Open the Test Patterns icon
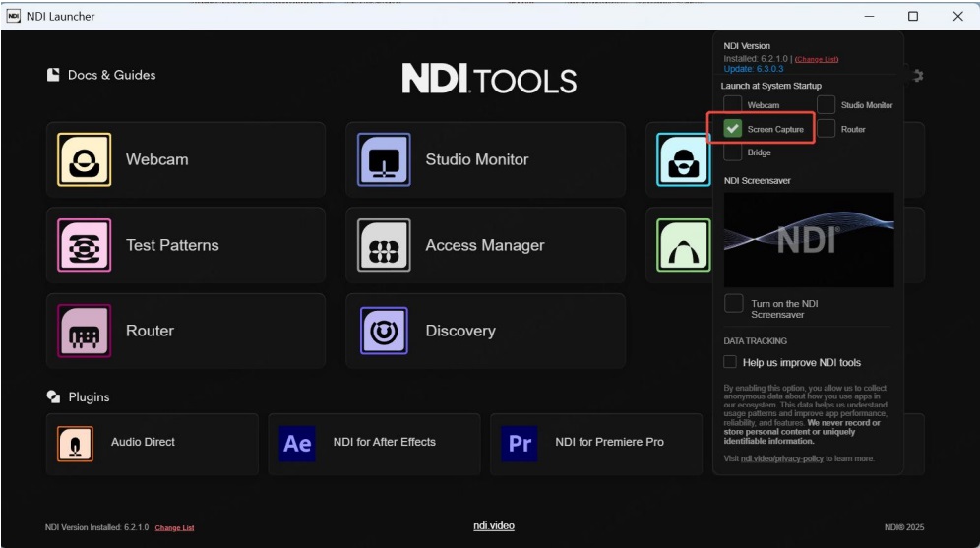The image size is (980, 548). point(85,245)
